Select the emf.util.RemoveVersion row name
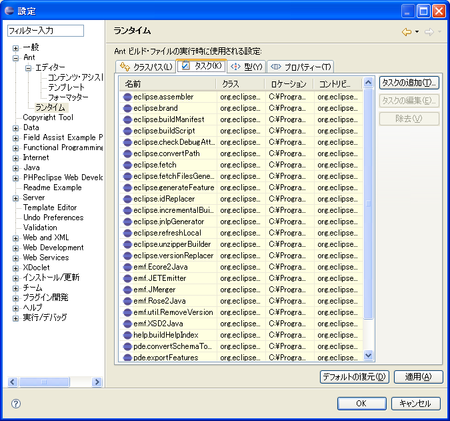This screenshot has height=421, width=450. tap(173, 312)
